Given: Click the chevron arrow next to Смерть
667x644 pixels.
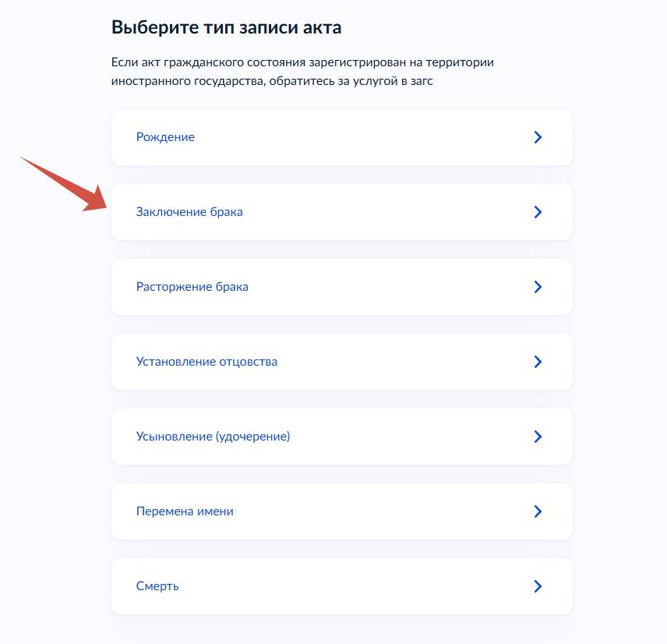Looking at the screenshot, I should tap(538, 586).
